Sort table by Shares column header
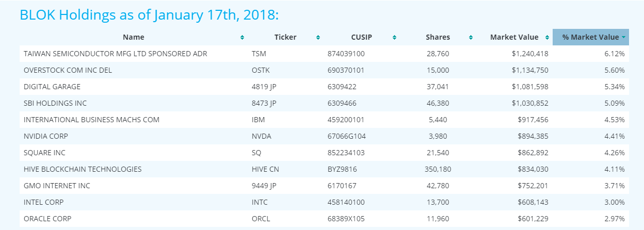Viewport: 644px width, 230px height. coord(438,37)
